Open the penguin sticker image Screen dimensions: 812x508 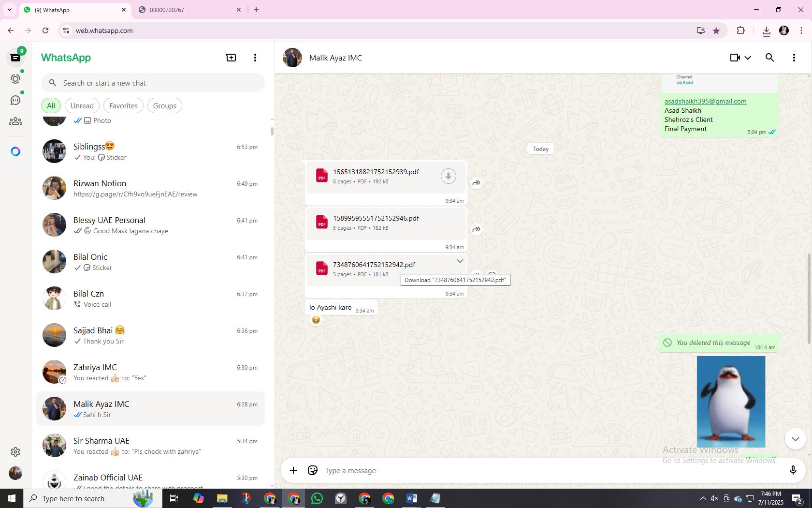pos(731,402)
